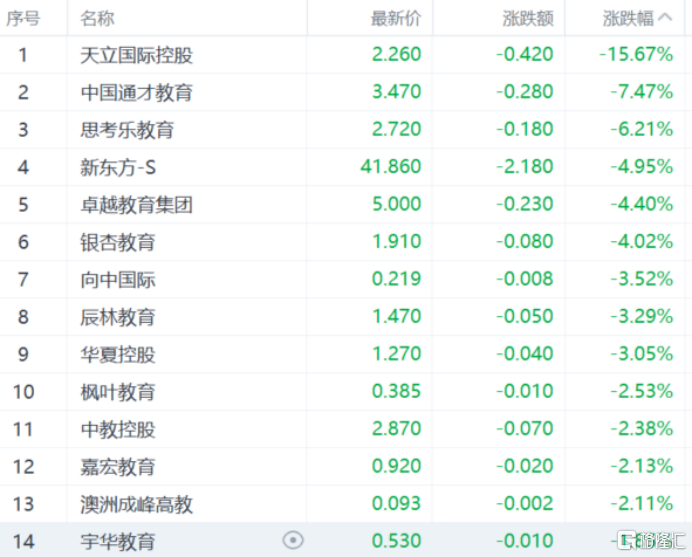
Task: Sort the table by 最新价 header
Action: [396, 18]
